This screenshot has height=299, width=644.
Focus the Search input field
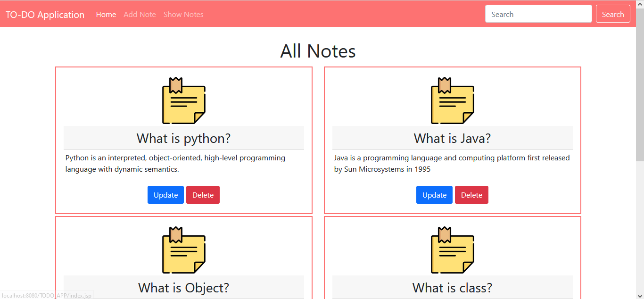point(538,14)
